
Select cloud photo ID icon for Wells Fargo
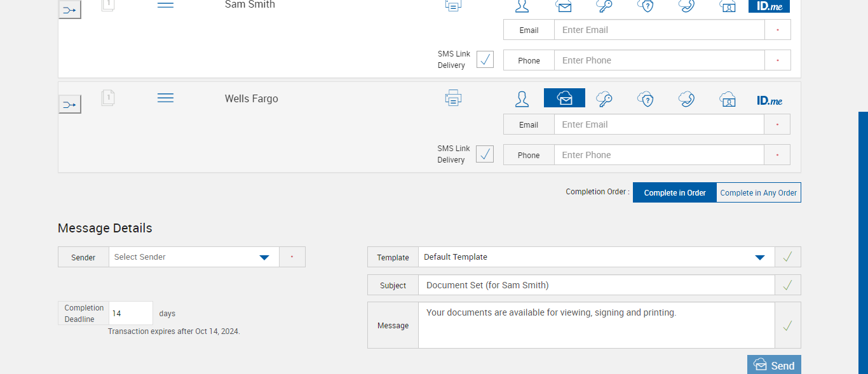tap(728, 99)
